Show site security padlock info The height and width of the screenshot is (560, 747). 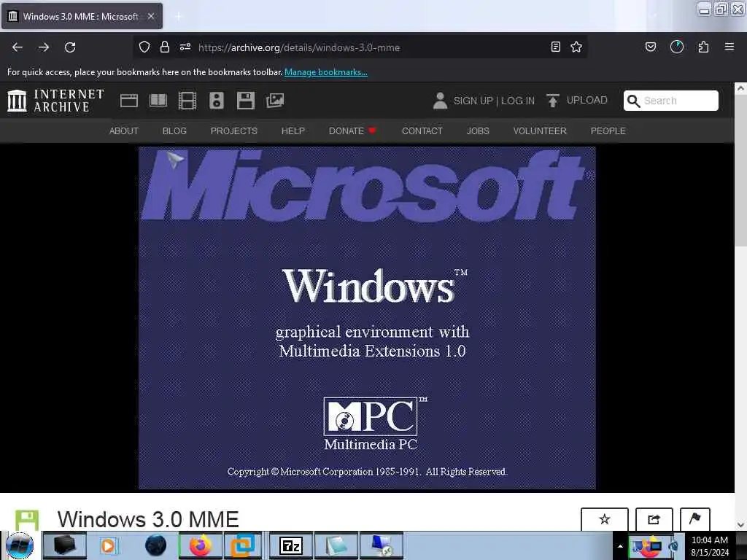click(x=165, y=47)
